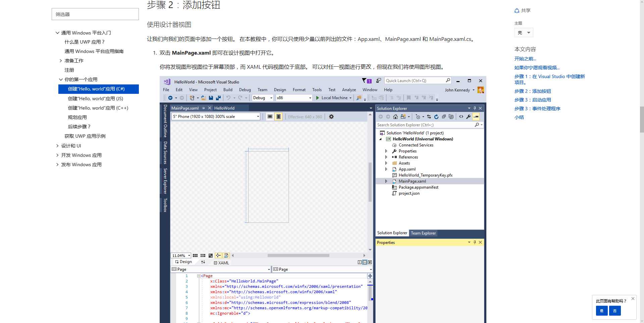Screen dimensions: 644x323
Task: Select the MainPage.xaml editor tab
Action: click(185, 108)
